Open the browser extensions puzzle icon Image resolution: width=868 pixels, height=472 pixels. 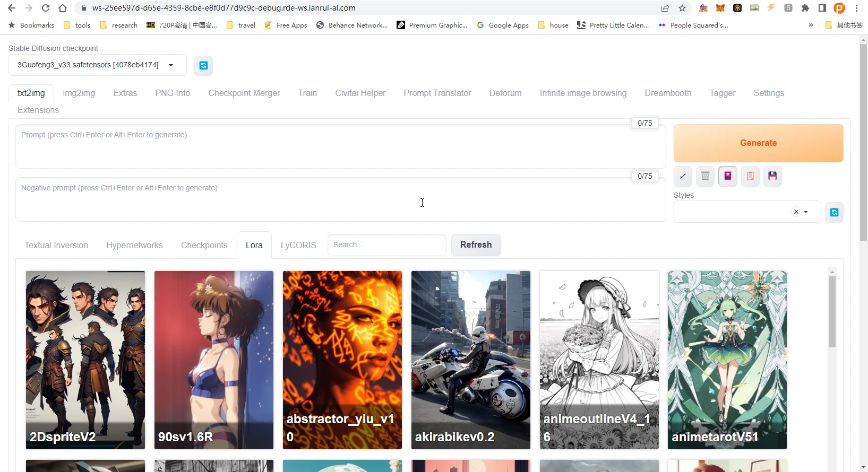tap(805, 8)
